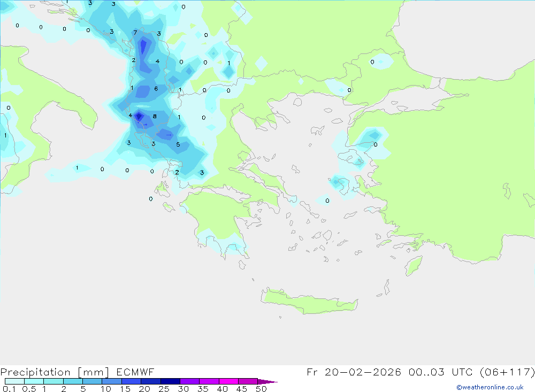Select the 20–25 mm legend color segment
535x392 pixels.
pyautogui.click(x=150, y=381)
